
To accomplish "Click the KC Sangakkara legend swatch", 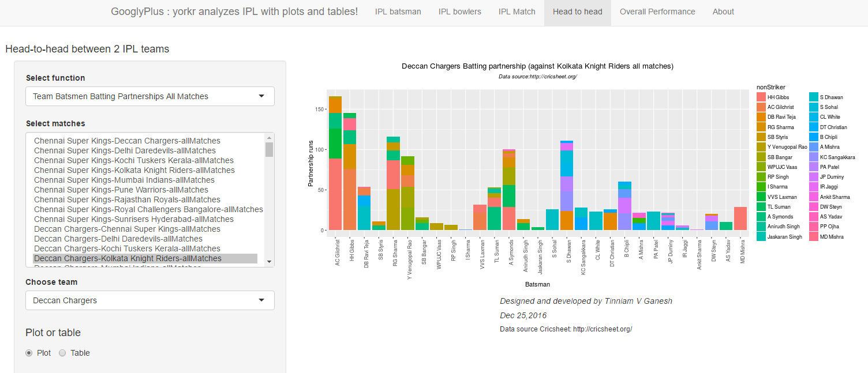I will pos(813,157).
